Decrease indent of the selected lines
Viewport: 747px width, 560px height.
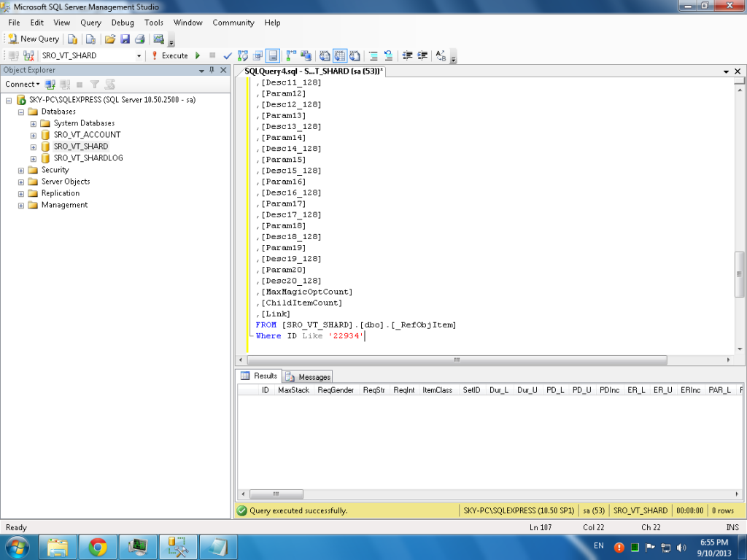click(407, 55)
